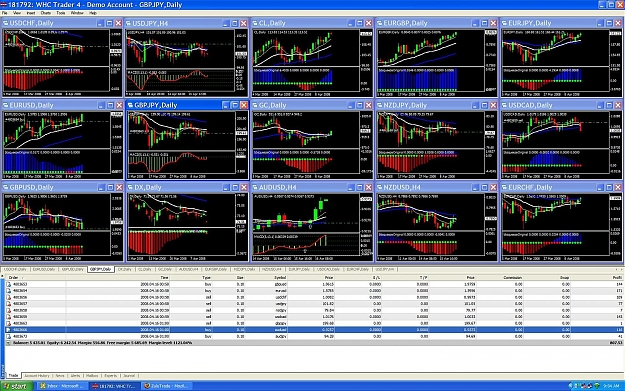
Task: Click the GBPUSD,Daily chart window icon
Action: [6, 187]
